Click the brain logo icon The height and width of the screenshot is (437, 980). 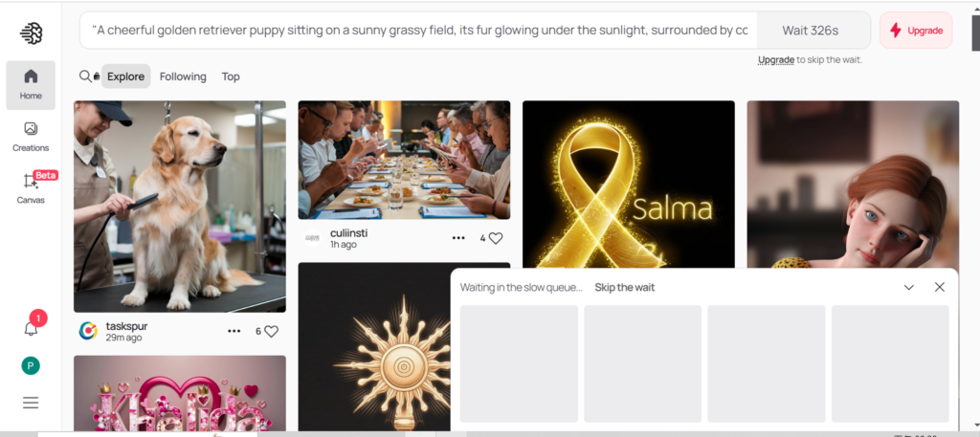tap(31, 33)
